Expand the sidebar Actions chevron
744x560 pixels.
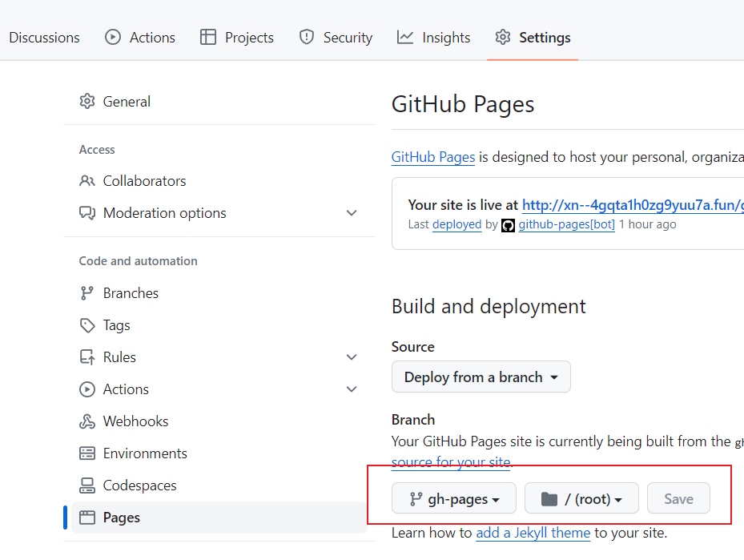[x=352, y=389]
